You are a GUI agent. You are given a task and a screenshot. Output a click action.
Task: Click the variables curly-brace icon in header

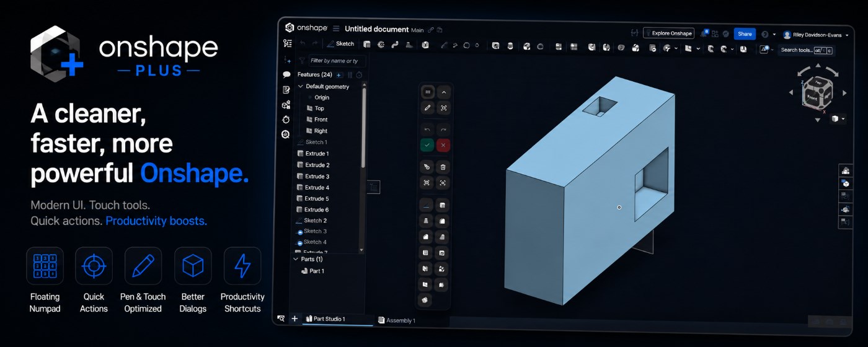pos(634,33)
